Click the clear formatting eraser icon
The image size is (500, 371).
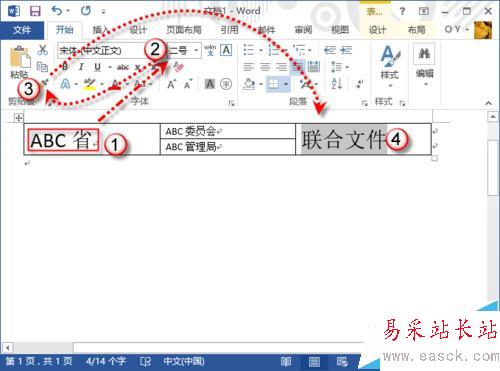tap(178, 67)
